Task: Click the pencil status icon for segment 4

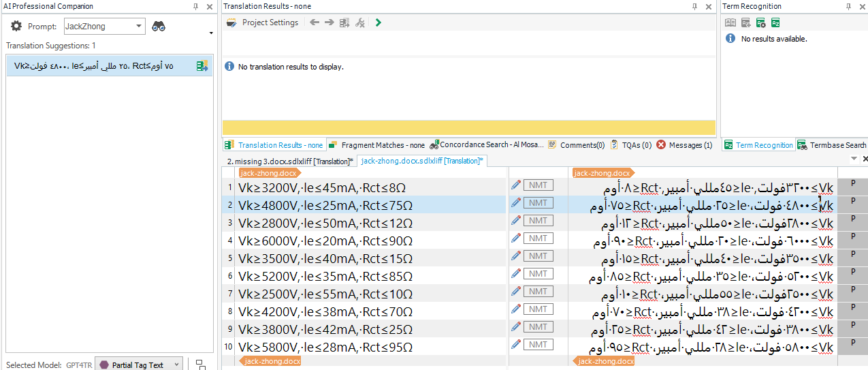Action: (x=516, y=238)
